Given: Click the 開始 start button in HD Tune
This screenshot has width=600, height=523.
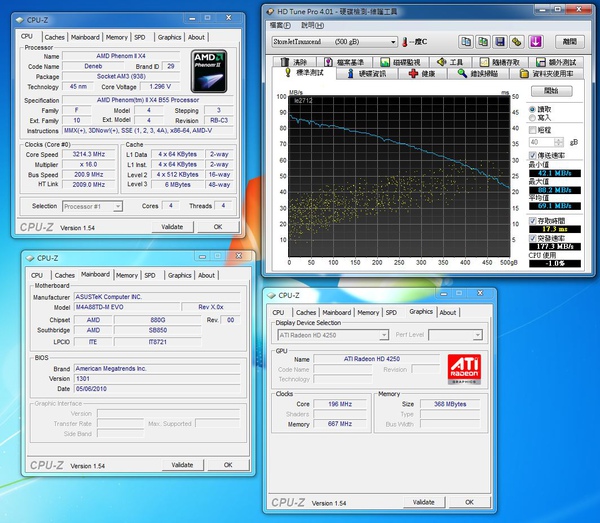Looking at the screenshot, I should [x=551, y=91].
